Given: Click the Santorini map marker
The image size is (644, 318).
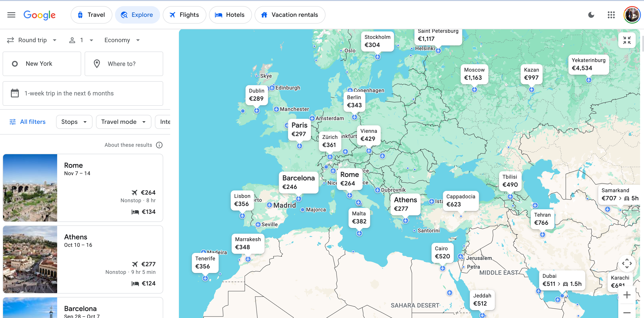Looking at the screenshot, I should [414, 231].
